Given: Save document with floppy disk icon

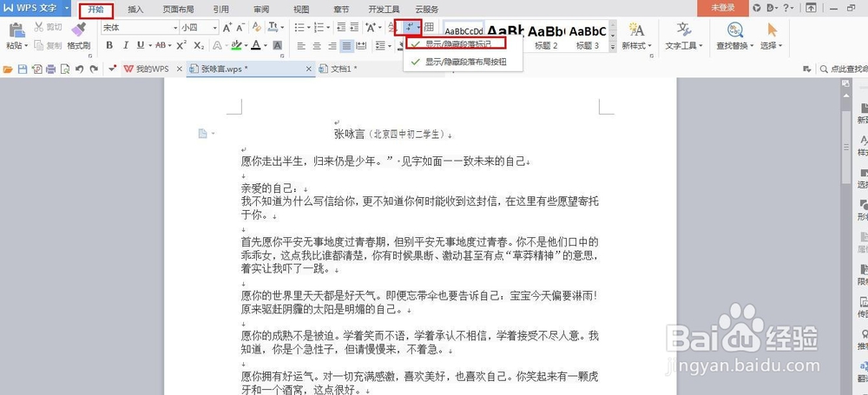Looking at the screenshot, I should 23,69.
